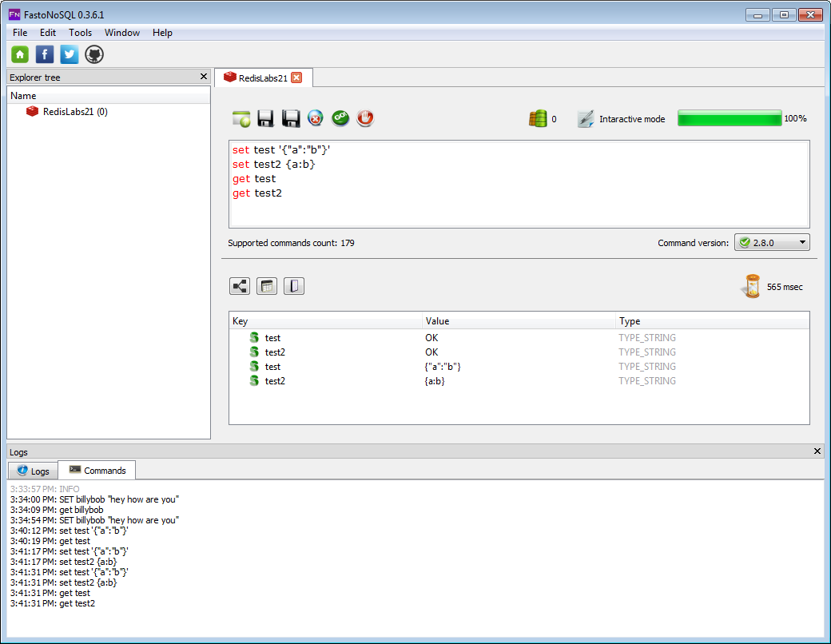Image resolution: width=831 pixels, height=644 pixels.
Task: Click the 3:33:57 PM INFO log entry
Action: click(45, 489)
